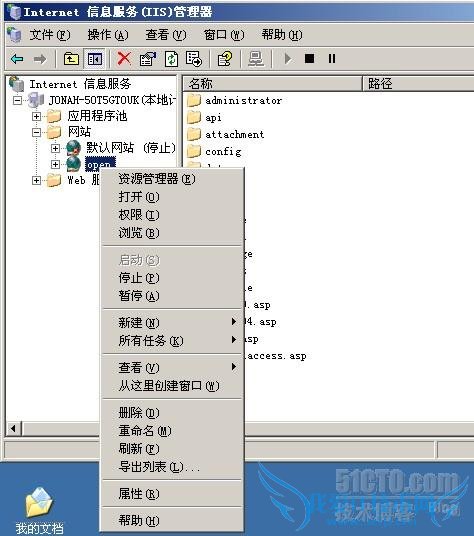Open Properties toolbar icon
474x536 pixels.
tap(148, 59)
